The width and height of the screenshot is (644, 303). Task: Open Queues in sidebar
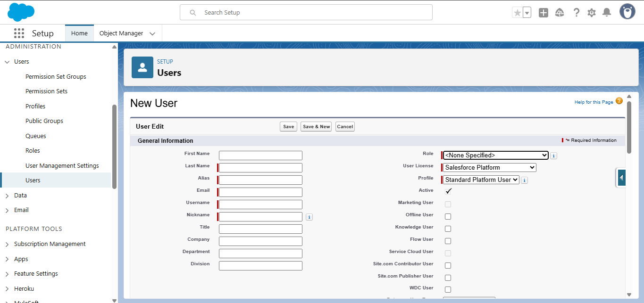pyautogui.click(x=36, y=136)
